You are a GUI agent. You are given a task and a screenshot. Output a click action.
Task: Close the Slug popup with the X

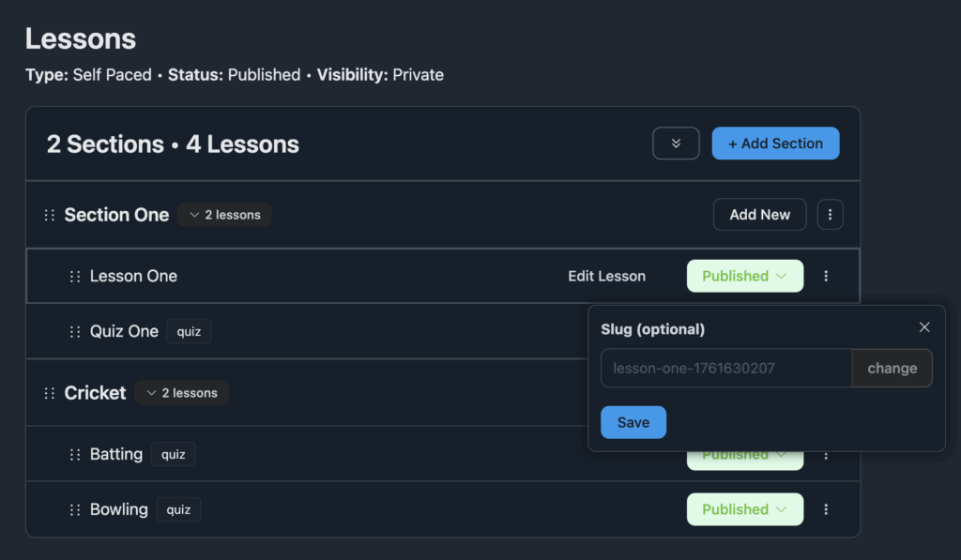(x=924, y=326)
